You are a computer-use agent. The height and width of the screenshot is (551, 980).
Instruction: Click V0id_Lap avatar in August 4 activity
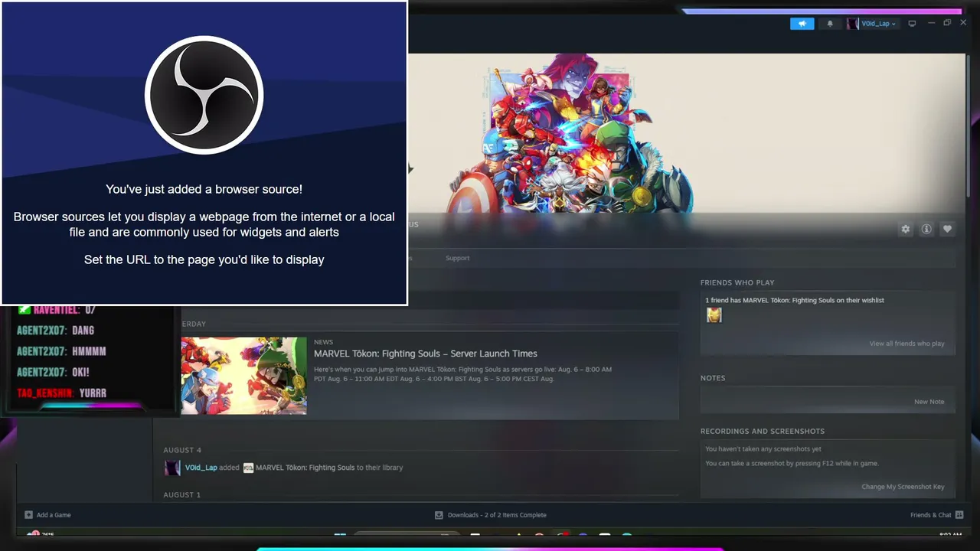pos(172,468)
